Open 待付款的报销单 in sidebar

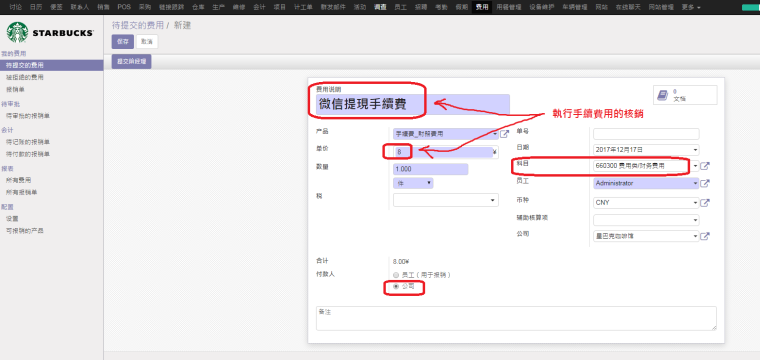[x=28, y=154]
